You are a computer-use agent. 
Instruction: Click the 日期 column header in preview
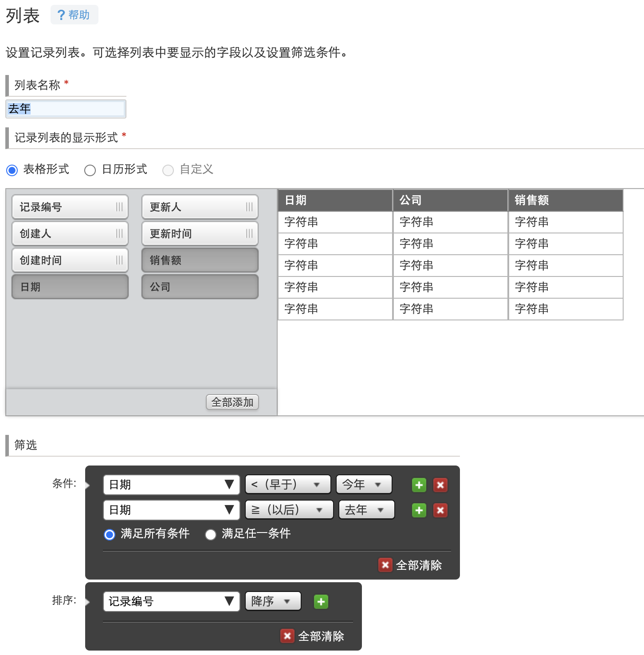pos(335,200)
